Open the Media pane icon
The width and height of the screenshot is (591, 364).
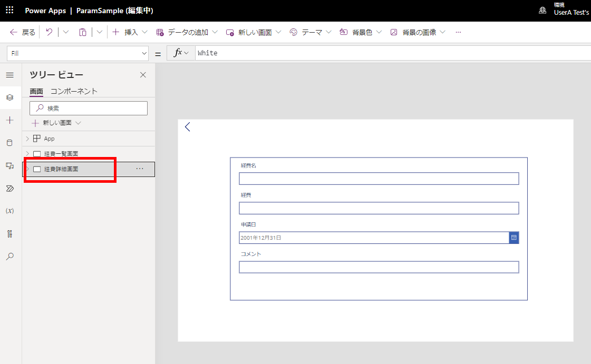pos(10,165)
